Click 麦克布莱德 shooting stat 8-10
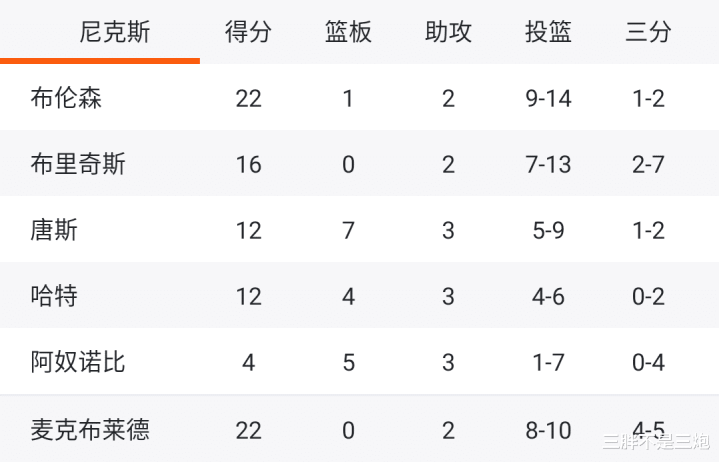Screen dimensions: 719x462 pos(548,430)
